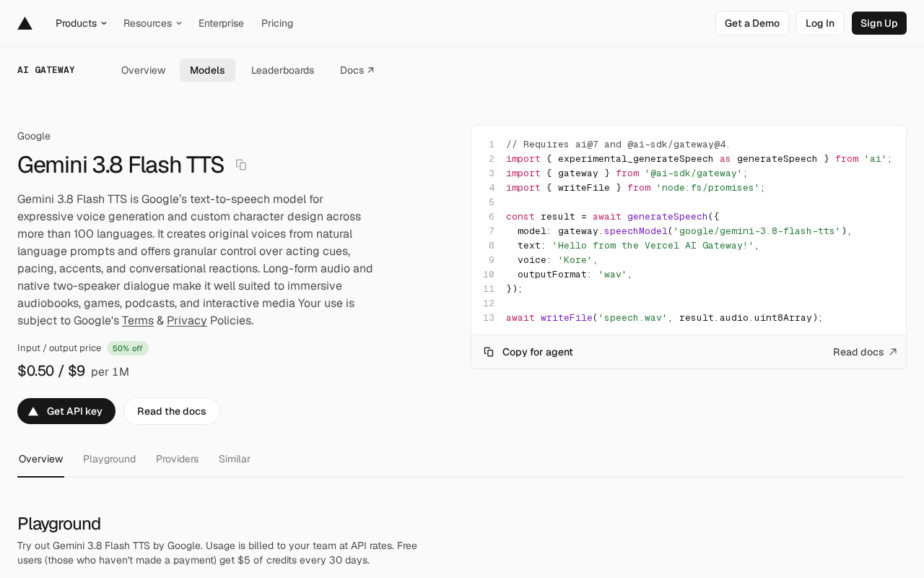This screenshot has width=924, height=578.
Task: Open the Pricing page
Action: tap(277, 23)
